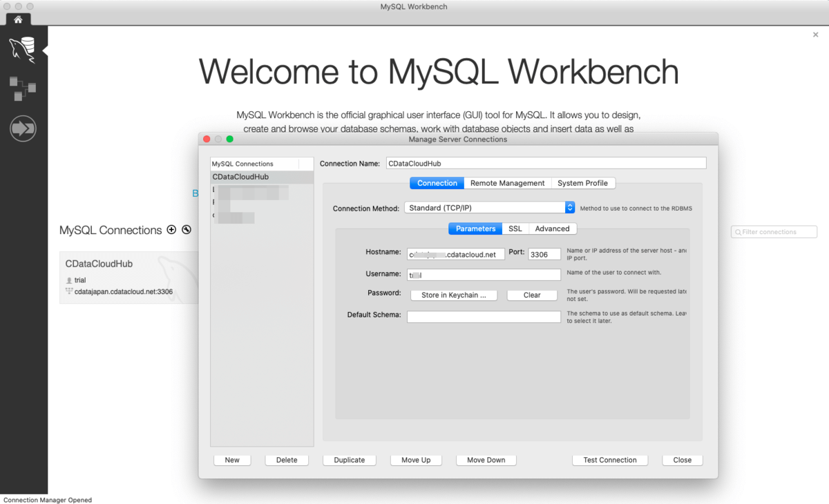Select the Advanced sub-tab

pos(553,229)
